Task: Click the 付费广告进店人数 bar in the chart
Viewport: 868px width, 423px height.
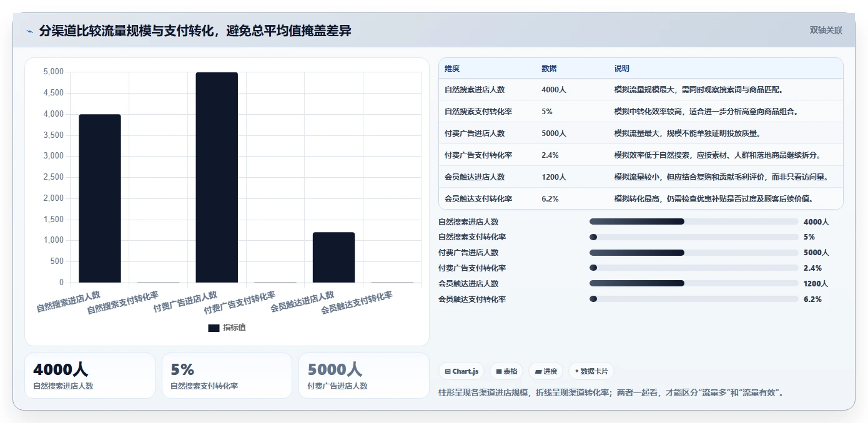Action: coord(217,177)
